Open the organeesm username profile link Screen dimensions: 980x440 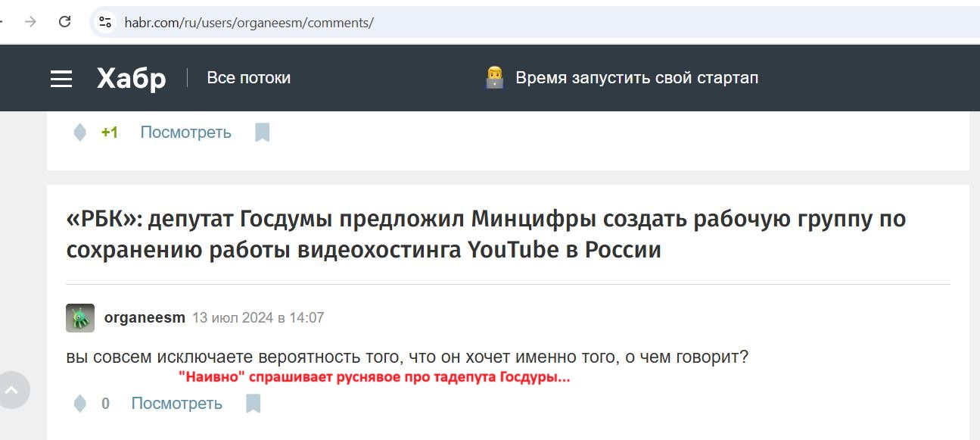pos(145,318)
